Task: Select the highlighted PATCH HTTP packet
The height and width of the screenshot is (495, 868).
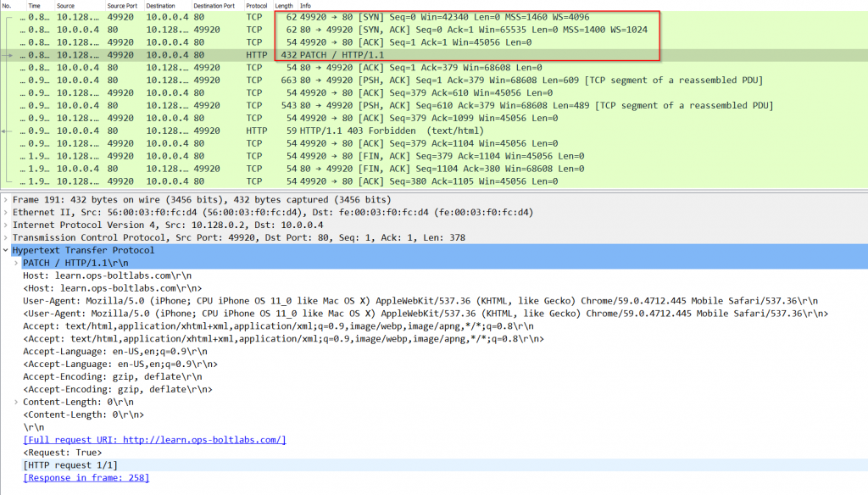Action: coord(339,54)
